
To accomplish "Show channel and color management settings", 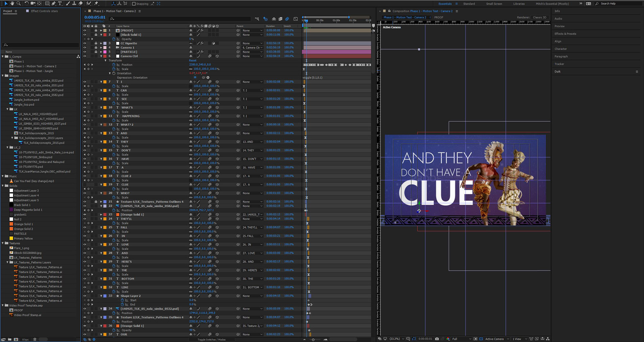I will point(448,339).
